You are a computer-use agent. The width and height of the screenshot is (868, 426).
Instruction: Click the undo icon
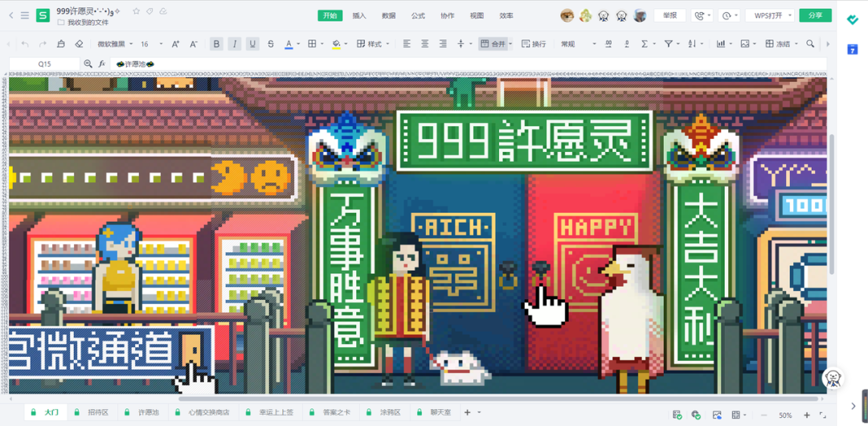[25, 43]
